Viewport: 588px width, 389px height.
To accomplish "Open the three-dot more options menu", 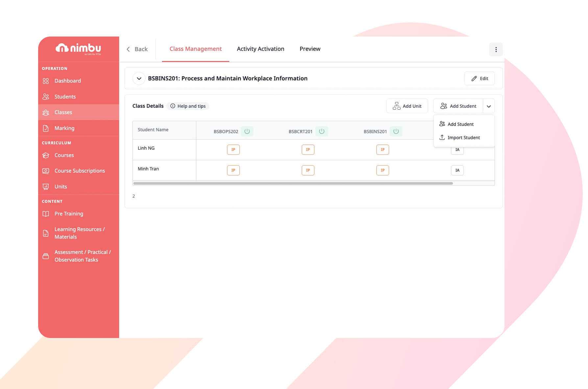I will [x=496, y=50].
